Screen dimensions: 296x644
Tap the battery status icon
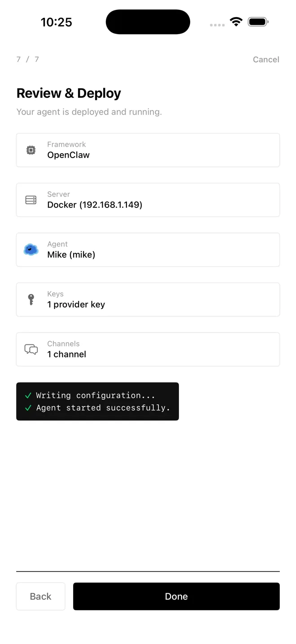point(258,22)
